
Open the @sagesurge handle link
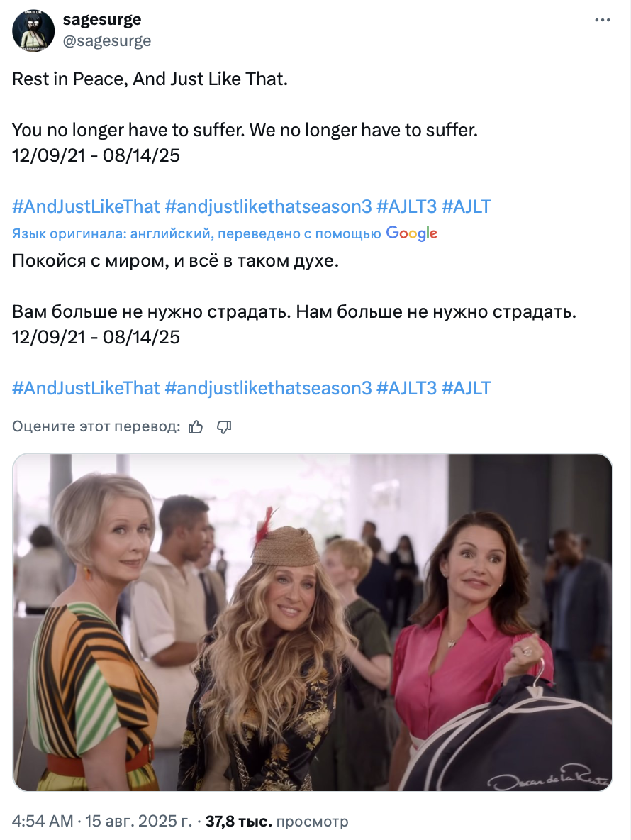pos(107,41)
